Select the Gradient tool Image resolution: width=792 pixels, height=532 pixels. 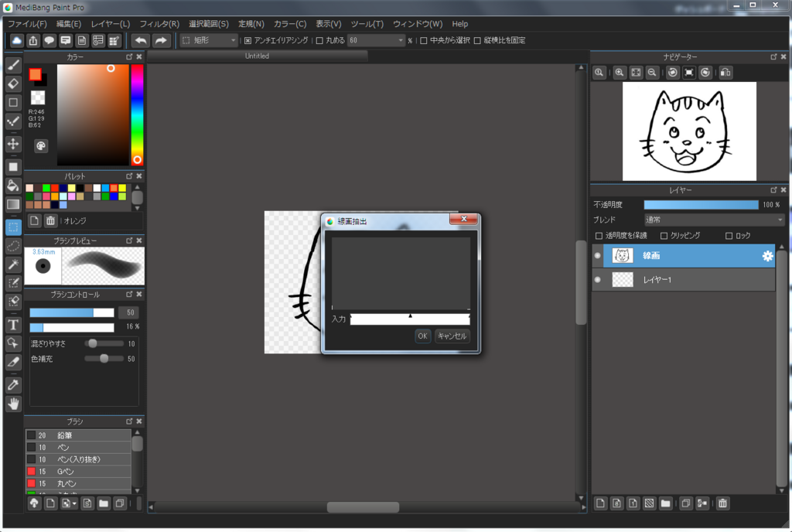(x=13, y=204)
